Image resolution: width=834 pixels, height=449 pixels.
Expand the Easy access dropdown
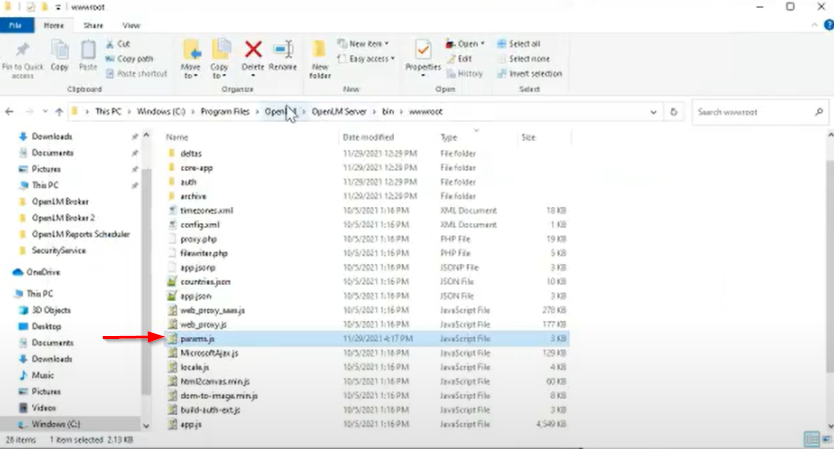(x=370, y=59)
